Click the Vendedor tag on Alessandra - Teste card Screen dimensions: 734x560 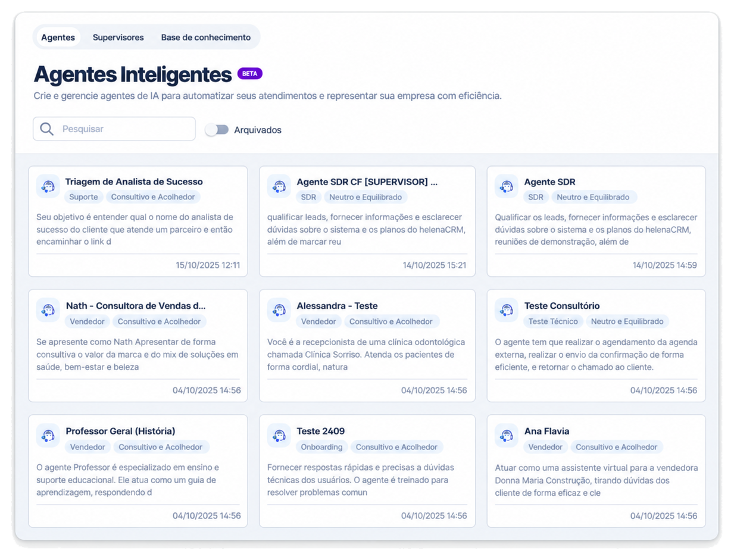[318, 321]
